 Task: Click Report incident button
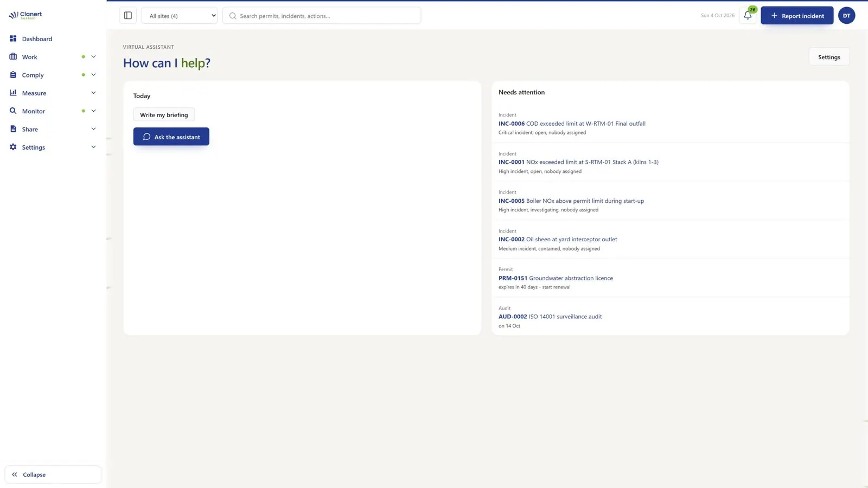pyautogui.click(x=797, y=16)
